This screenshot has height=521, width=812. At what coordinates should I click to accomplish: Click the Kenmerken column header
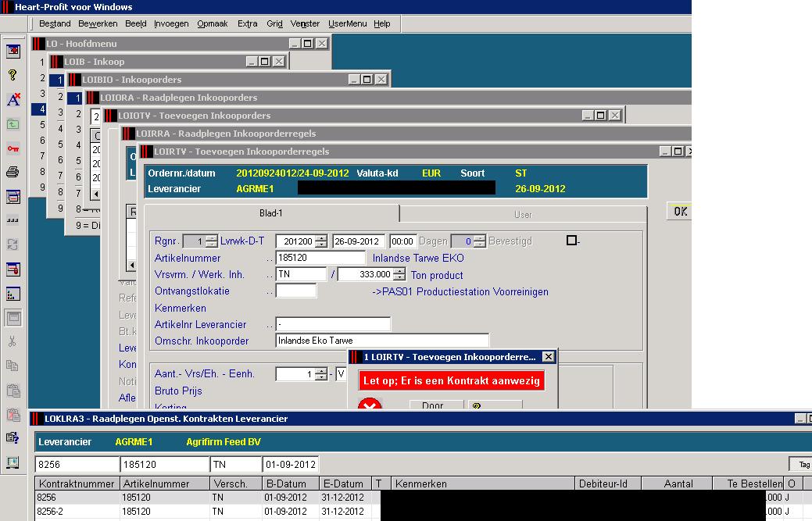click(483, 484)
